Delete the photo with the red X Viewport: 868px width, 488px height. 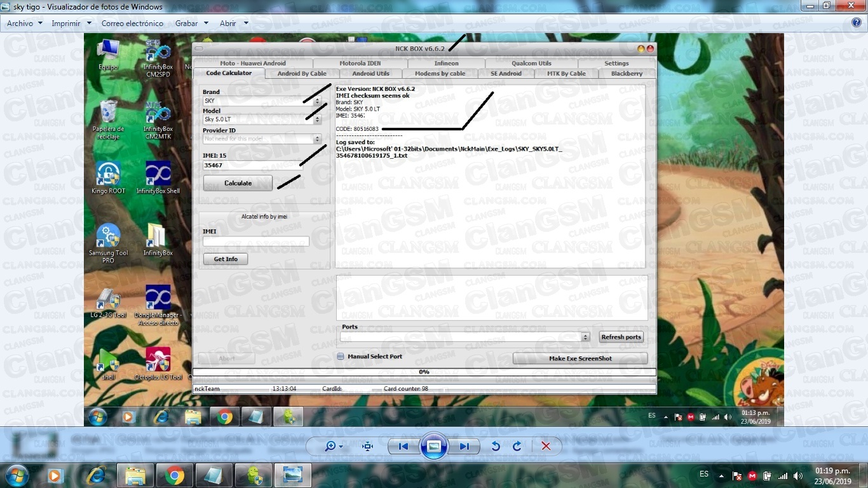point(546,446)
